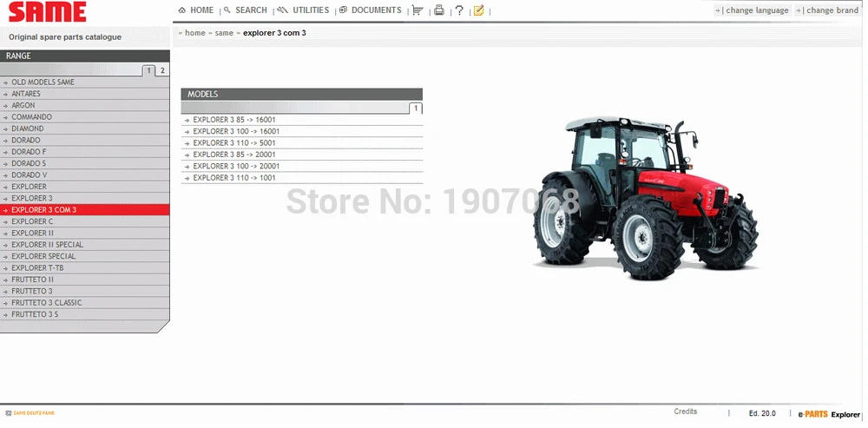Select FRUTTETO 3 range entry
The height and width of the screenshot is (428, 868).
coord(85,291)
